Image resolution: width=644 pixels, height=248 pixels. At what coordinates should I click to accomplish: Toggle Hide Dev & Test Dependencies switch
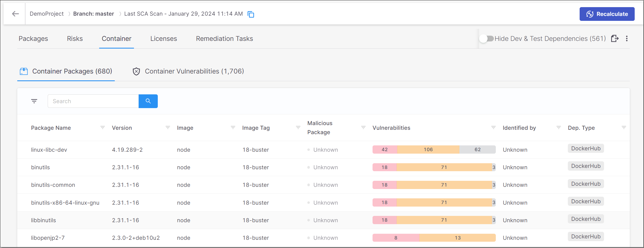pyautogui.click(x=486, y=38)
